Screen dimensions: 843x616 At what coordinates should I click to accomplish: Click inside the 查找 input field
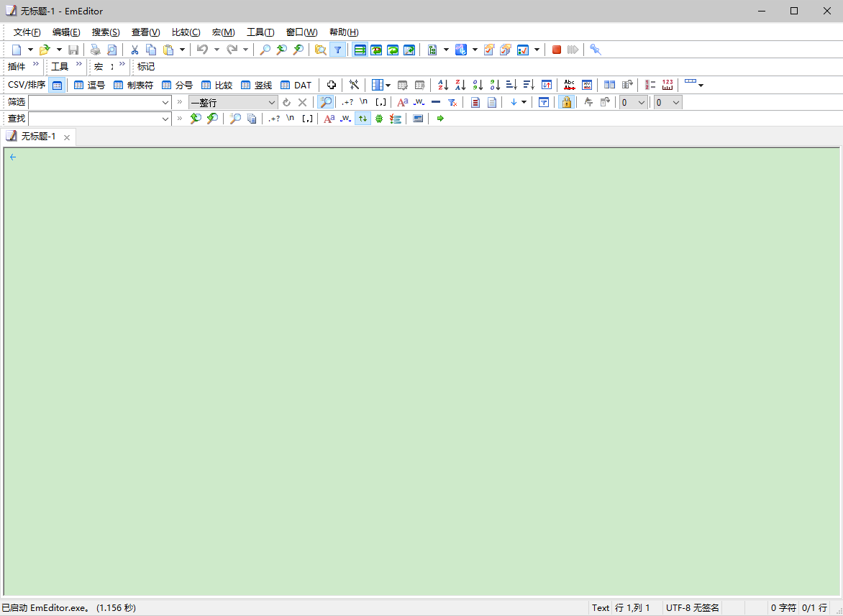(x=95, y=119)
